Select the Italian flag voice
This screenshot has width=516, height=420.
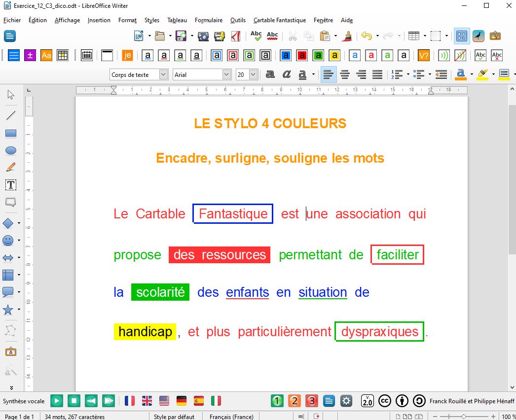216,401
